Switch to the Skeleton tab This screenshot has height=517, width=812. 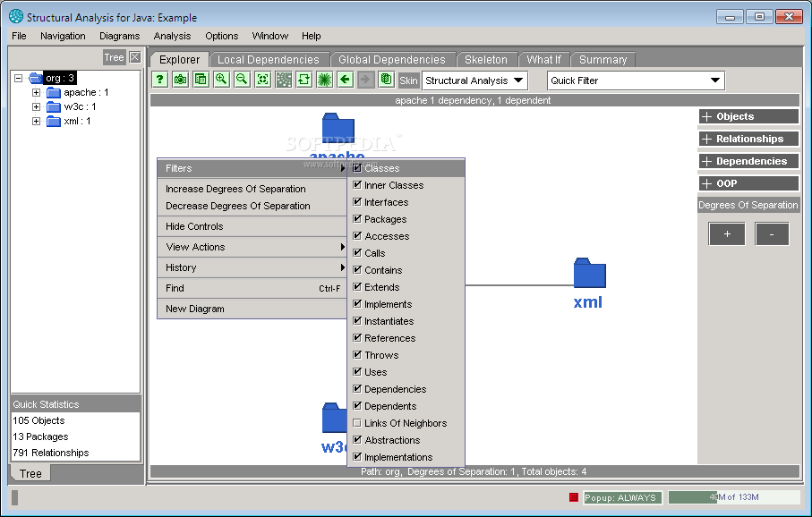tap(486, 60)
